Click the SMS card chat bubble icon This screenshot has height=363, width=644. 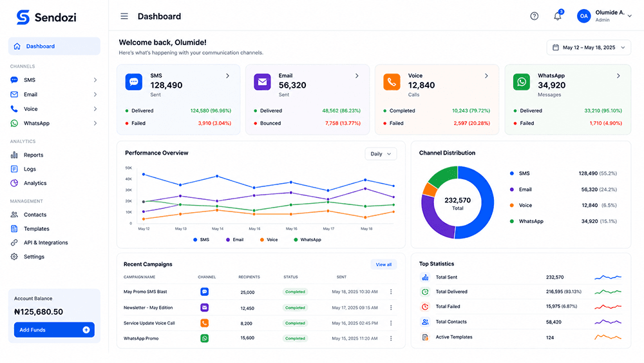coord(134,82)
